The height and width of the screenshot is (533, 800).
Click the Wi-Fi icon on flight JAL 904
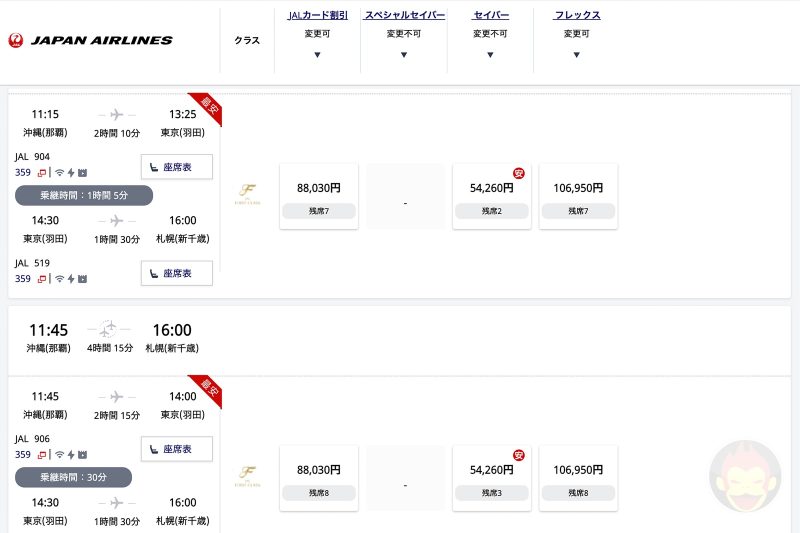(x=58, y=172)
